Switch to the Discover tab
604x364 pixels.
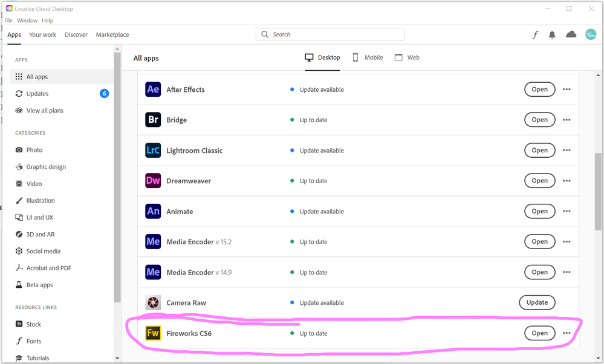(76, 34)
